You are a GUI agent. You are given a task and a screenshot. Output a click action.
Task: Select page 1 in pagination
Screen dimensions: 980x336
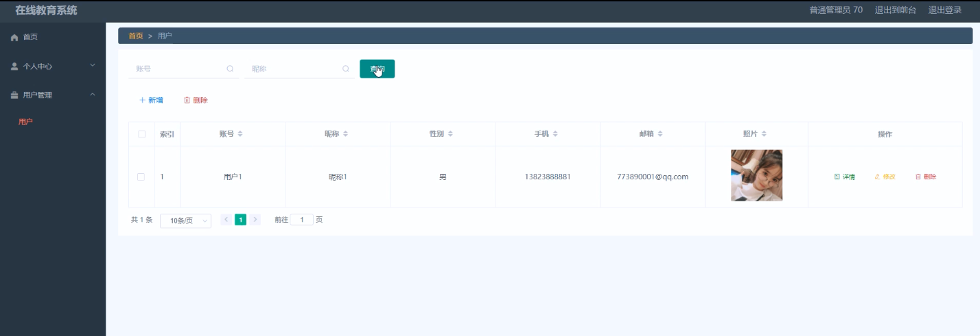(x=241, y=220)
